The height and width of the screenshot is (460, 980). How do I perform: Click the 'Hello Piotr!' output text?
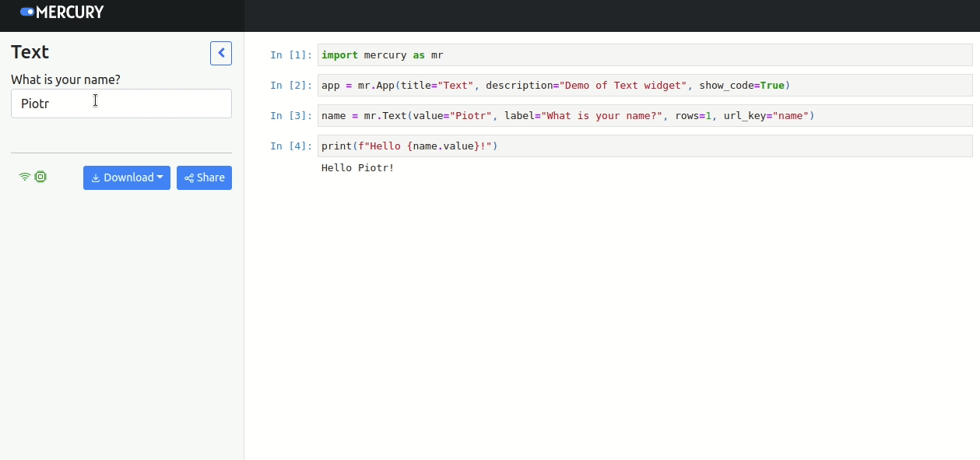(357, 168)
